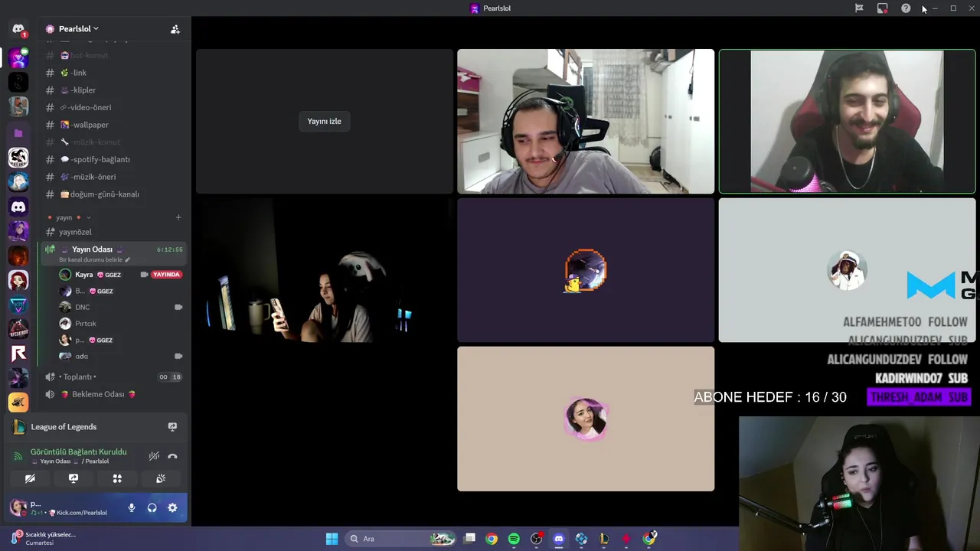Add channel to yayın category
Screen dimensions: 980x551
178,217
